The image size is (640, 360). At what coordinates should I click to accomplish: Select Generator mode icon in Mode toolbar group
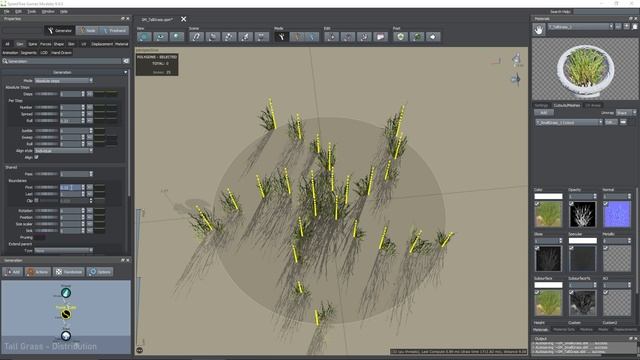coord(281,37)
